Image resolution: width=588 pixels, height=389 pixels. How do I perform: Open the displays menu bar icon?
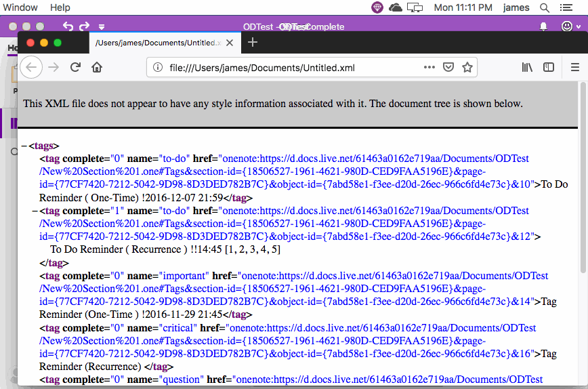pyautogui.click(x=415, y=7)
